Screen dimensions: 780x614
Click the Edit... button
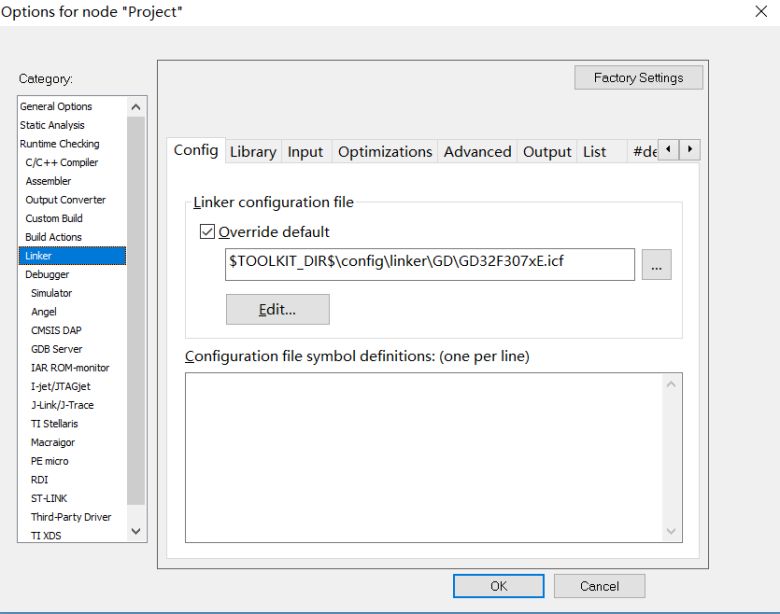[278, 309]
